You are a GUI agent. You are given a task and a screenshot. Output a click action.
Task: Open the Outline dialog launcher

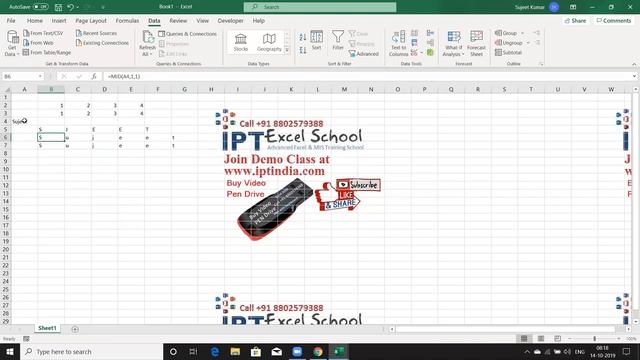(x=541, y=64)
